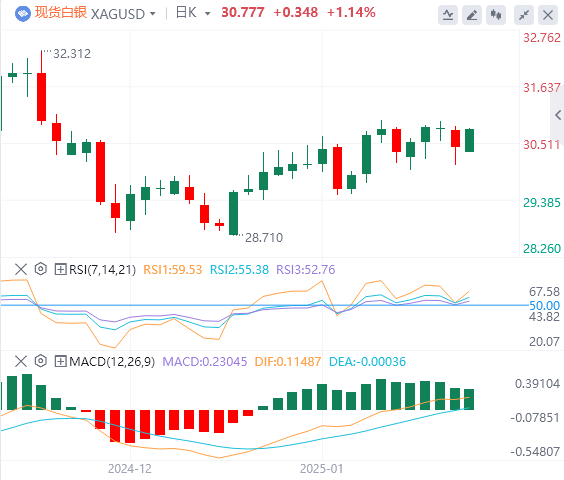This screenshot has height=480, width=564.
Task: Remove the RSI indicator panel
Action: (21, 269)
